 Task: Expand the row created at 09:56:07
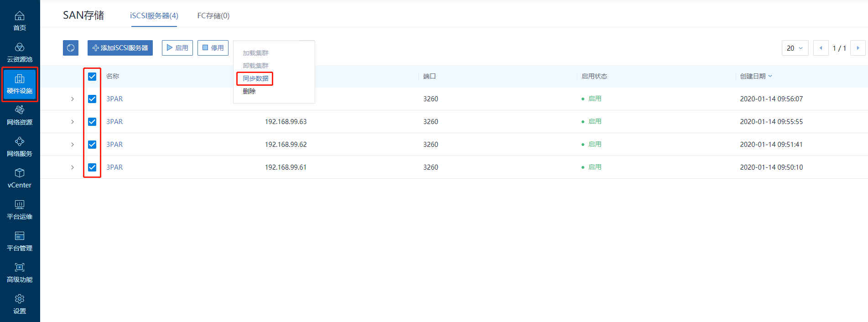coord(73,99)
